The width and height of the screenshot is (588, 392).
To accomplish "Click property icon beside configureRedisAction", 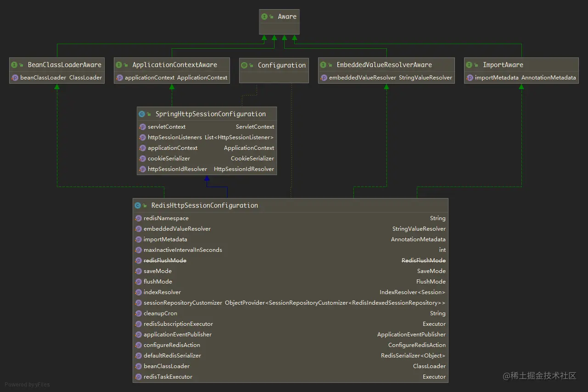I will point(138,345).
